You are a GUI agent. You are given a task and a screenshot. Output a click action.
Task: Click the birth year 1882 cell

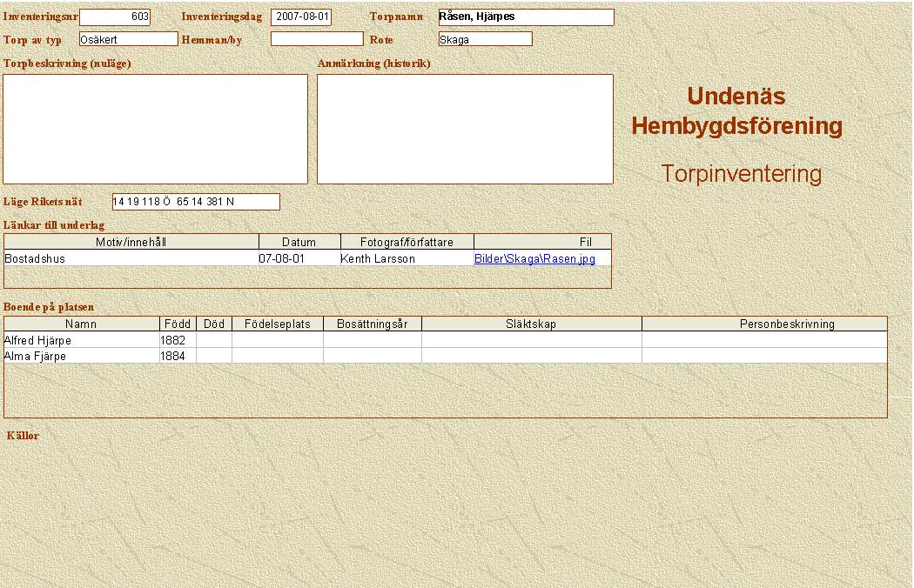[x=178, y=340]
